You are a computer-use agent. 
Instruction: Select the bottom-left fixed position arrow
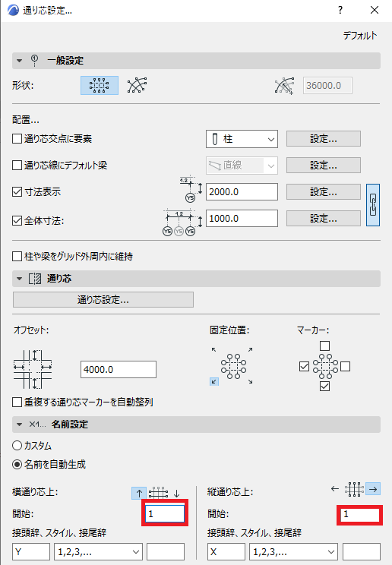click(214, 381)
